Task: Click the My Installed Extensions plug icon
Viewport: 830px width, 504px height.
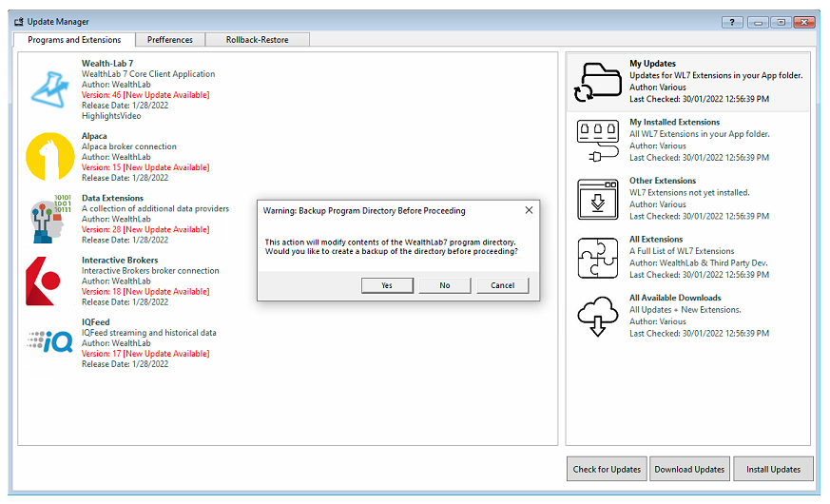Action: [598, 141]
